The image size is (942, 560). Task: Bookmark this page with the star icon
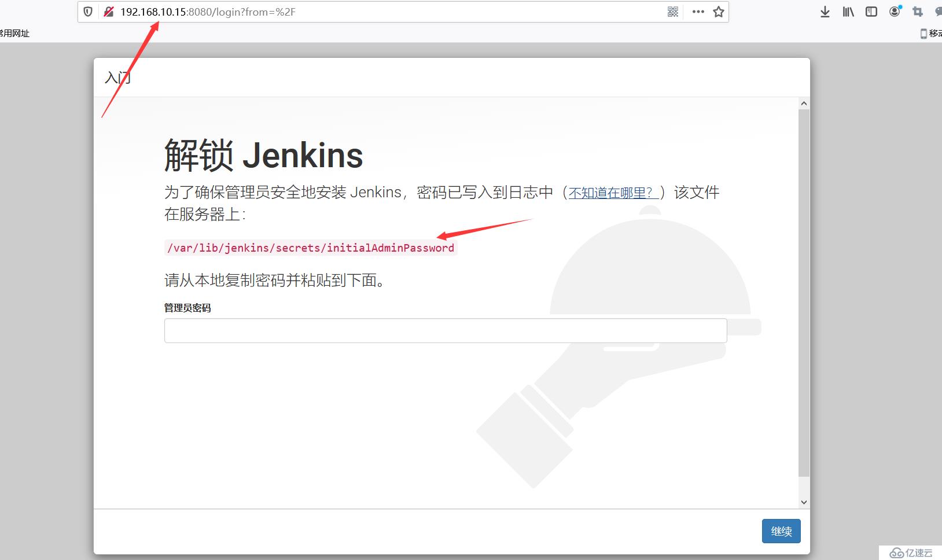719,12
